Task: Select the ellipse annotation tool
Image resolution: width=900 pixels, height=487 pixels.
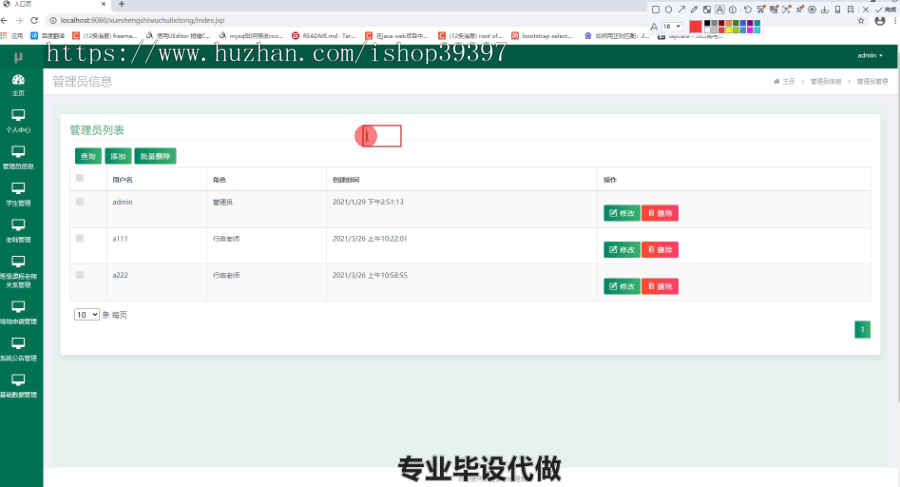Action: coord(669,10)
